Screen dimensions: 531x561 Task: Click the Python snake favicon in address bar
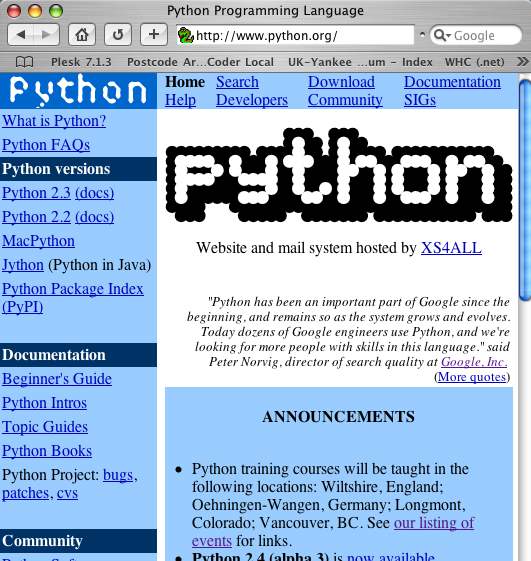pyautogui.click(x=186, y=35)
